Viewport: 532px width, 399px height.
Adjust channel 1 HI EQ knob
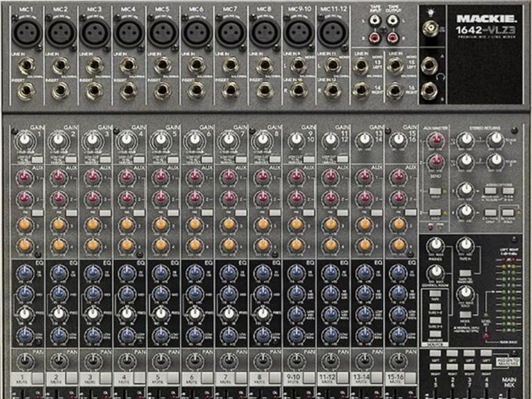pyautogui.click(x=25, y=272)
